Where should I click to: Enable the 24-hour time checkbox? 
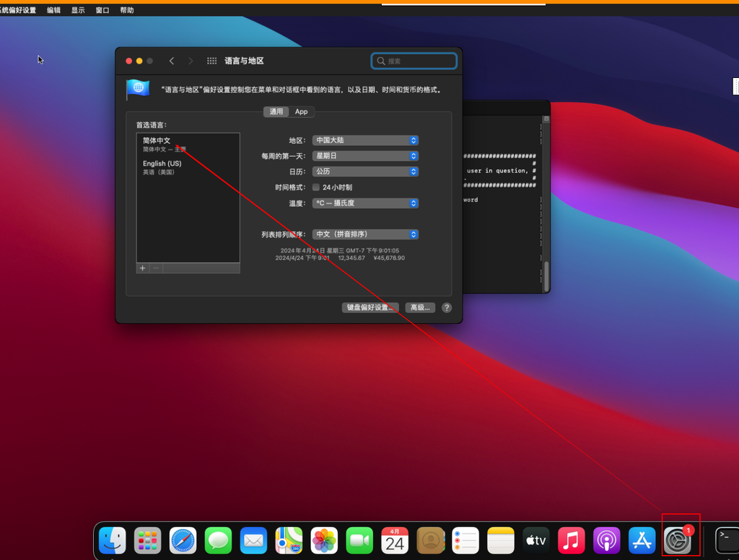[316, 188]
